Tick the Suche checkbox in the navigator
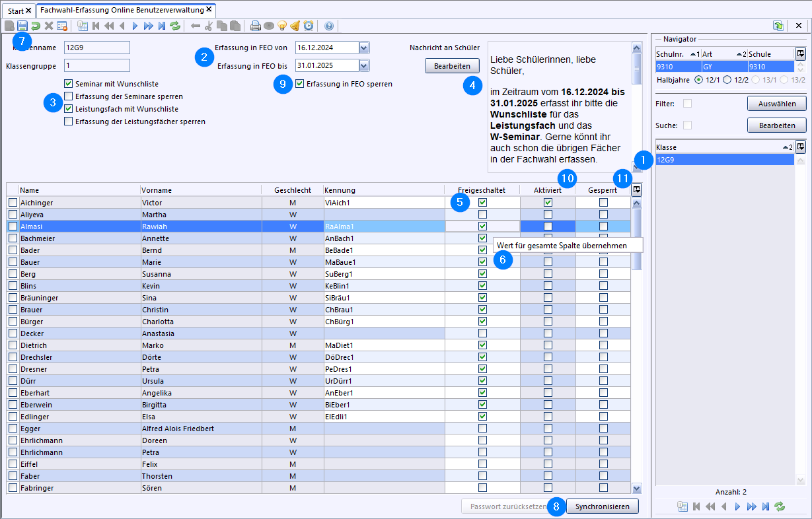 (687, 125)
